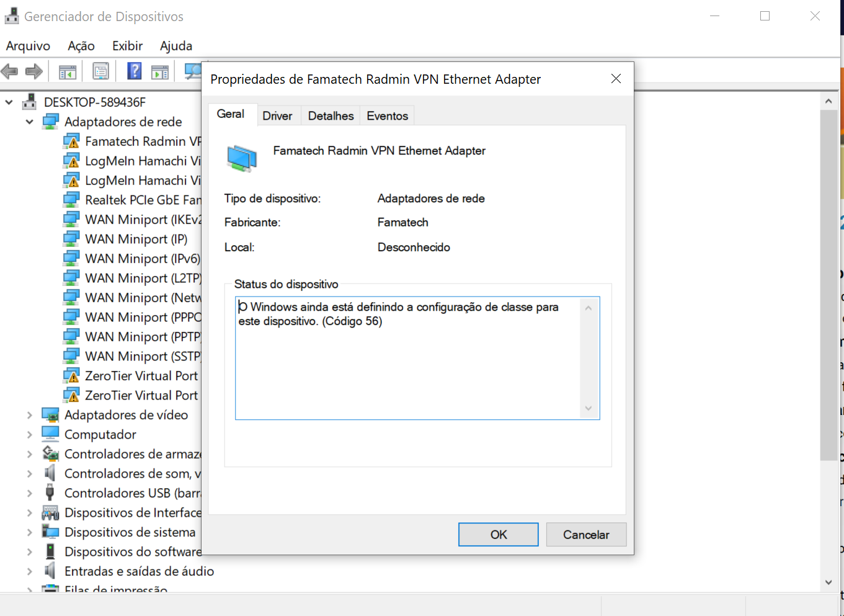Select the Realtek PCIe GbE adapter icon
This screenshot has width=844, height=616.
click(72, 200)
